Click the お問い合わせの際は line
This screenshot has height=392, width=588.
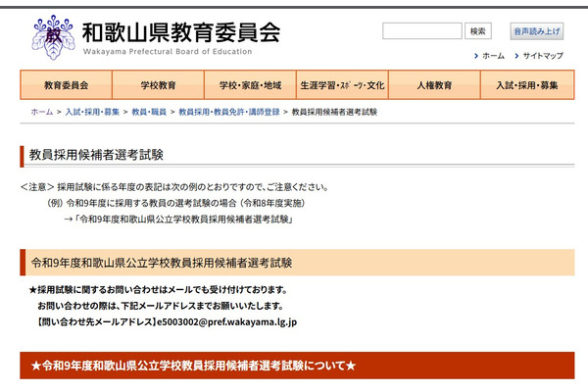161,306
